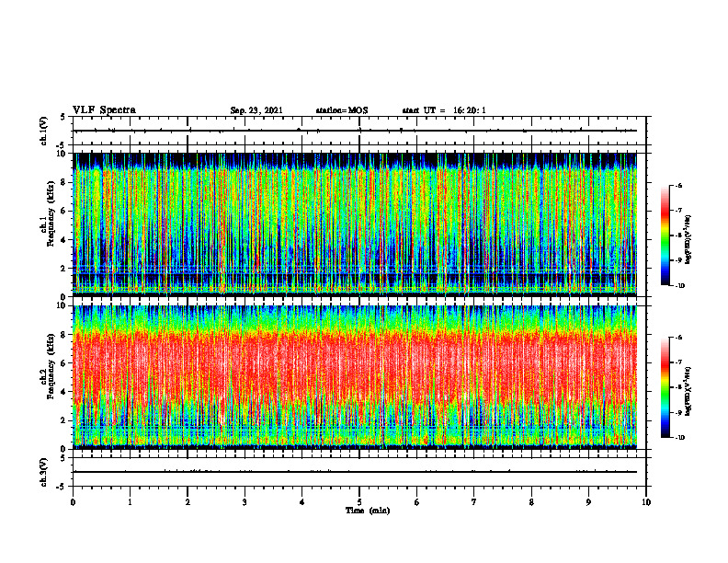Click time axis tick label "10" at bottom right

tap(646, 502)
